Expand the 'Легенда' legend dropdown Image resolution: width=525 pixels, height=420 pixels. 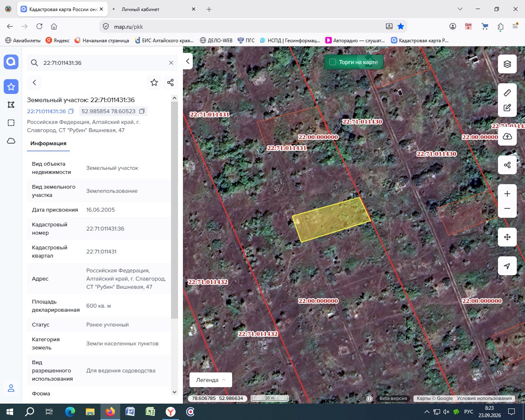tap(211, 380)
